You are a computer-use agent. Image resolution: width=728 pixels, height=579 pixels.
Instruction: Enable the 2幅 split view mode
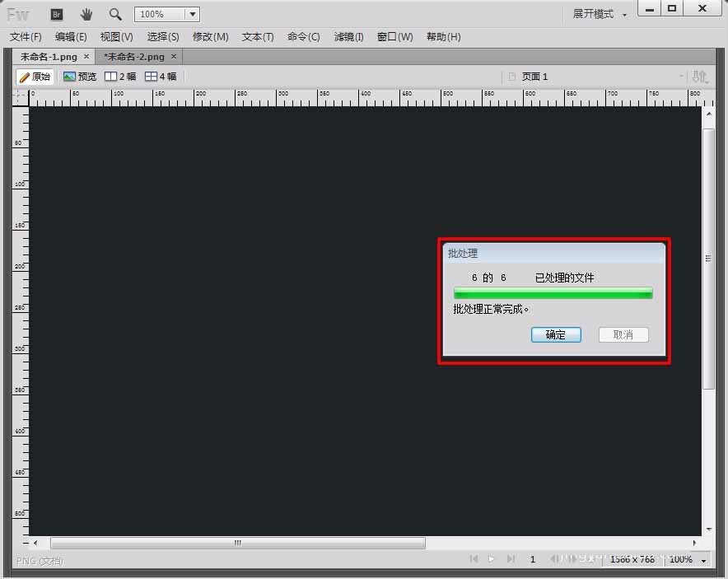(x=121, y=76)
